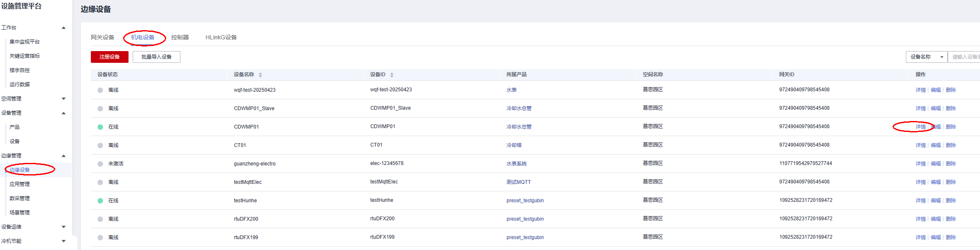Open 冷却水总管 link for CDWMP01_Slave
Screen dimensions: 980x250
[x=519, y=108]
